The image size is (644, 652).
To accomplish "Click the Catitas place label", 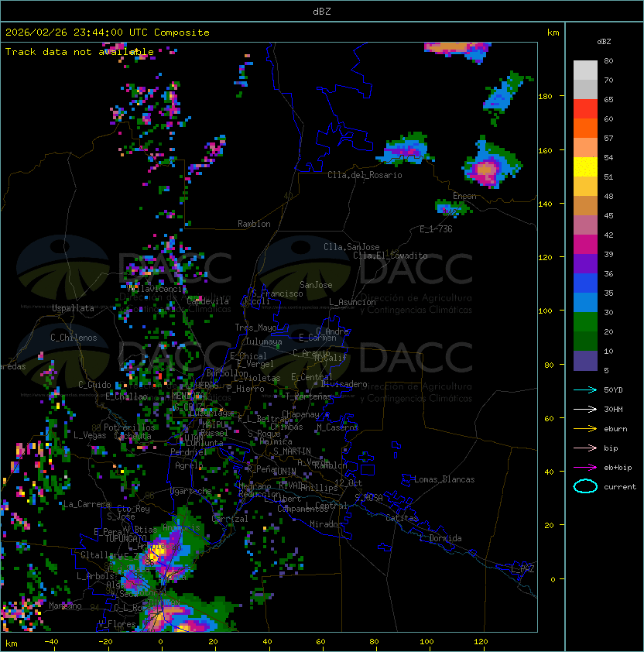I will pos(402,518).
